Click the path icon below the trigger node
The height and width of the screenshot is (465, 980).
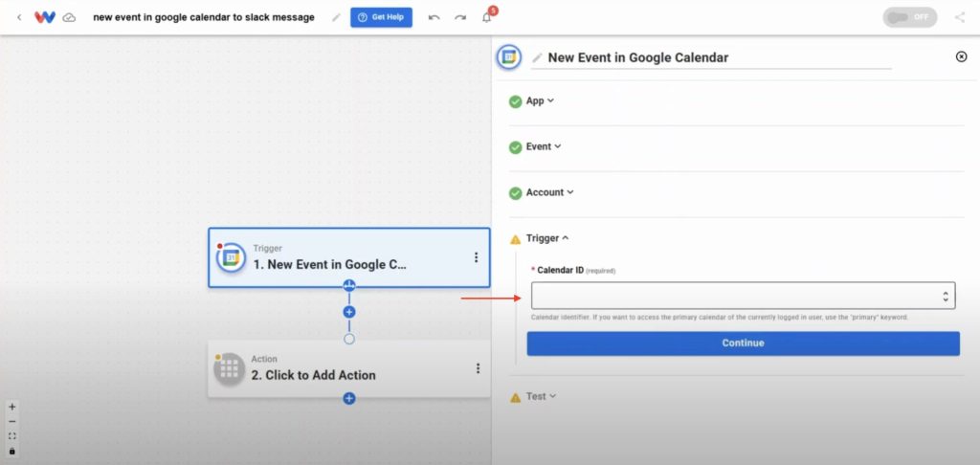(349, 286)
